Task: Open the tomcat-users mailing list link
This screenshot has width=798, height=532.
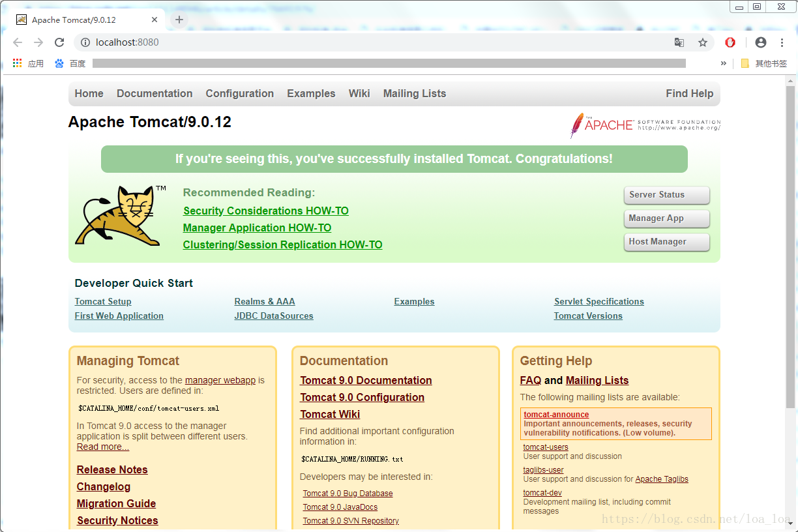Action: 546,447
